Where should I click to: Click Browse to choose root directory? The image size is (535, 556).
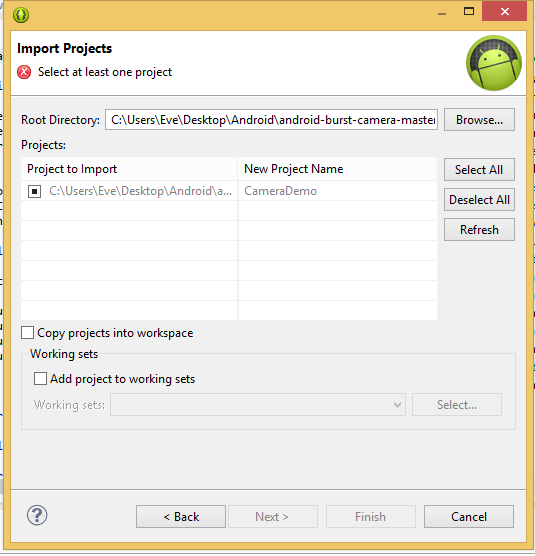click(479, 120)
